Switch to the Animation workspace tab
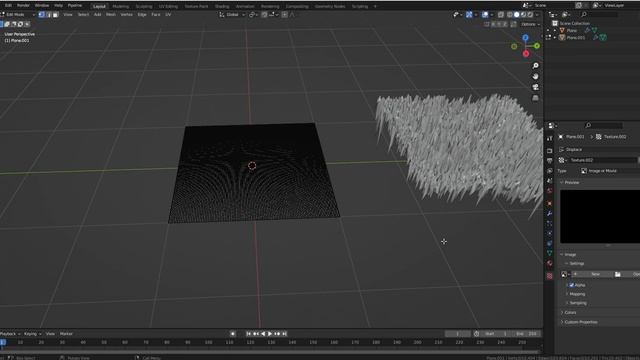 245,6
